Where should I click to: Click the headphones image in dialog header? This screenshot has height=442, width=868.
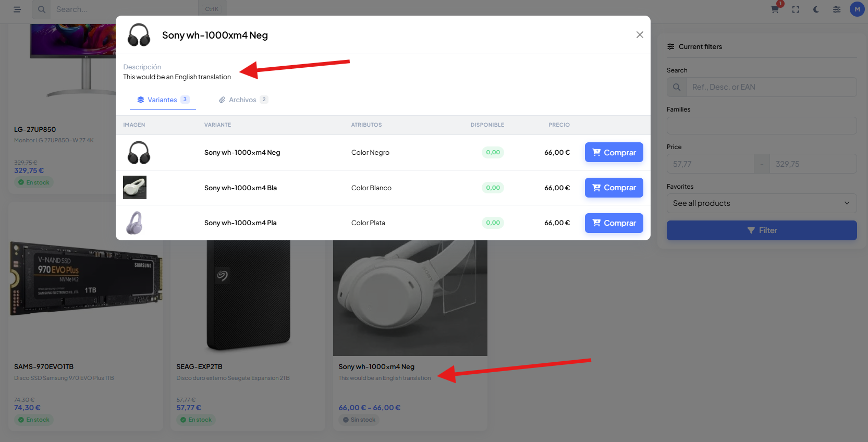click(139, 35)
